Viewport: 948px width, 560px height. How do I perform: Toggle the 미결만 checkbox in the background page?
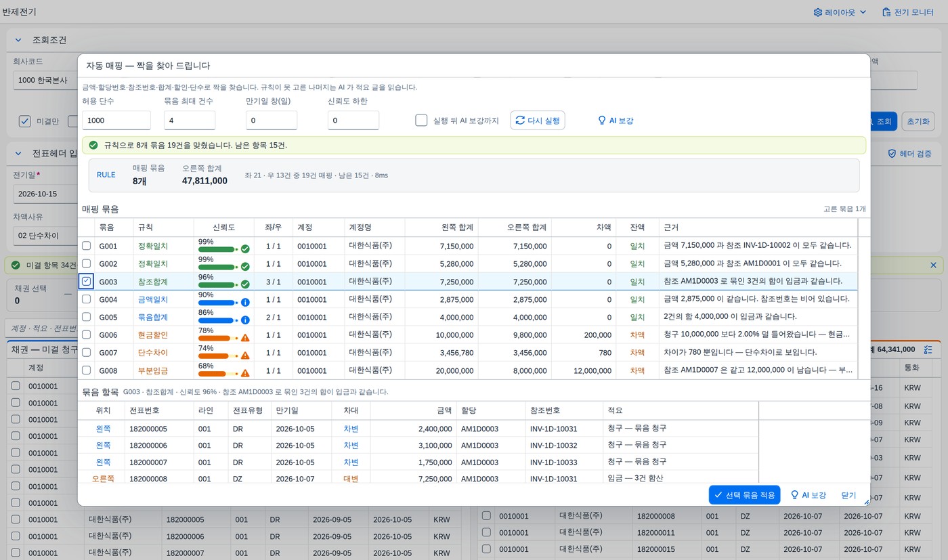[x=25, y=121]
